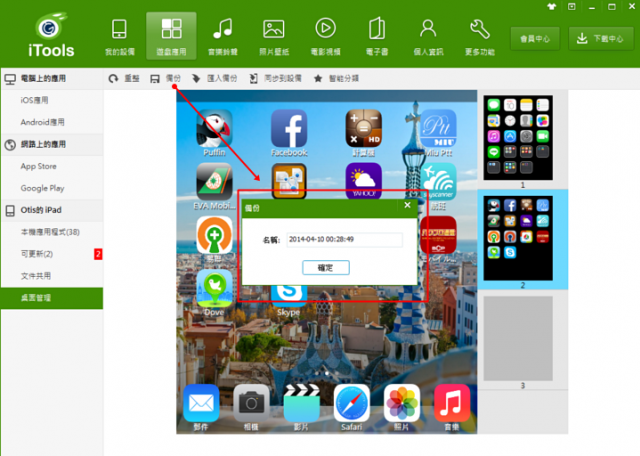Open the music ringtone tab

[222, 37]
